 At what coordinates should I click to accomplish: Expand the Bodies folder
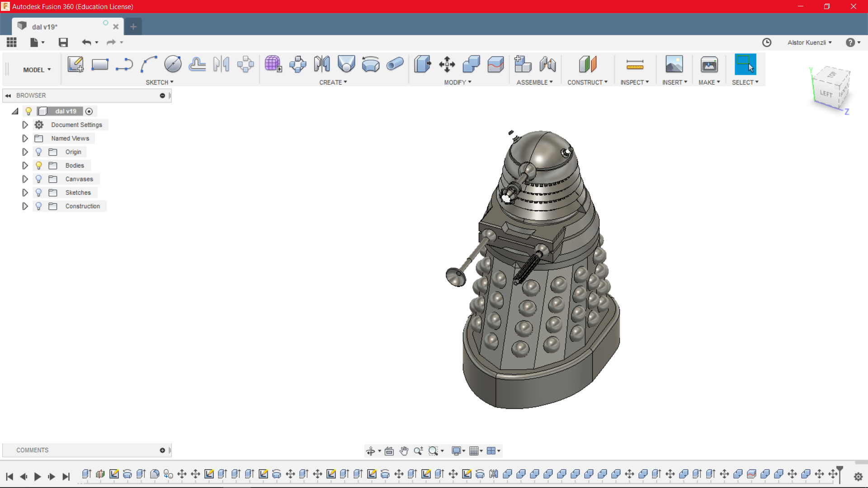[25, 165]
